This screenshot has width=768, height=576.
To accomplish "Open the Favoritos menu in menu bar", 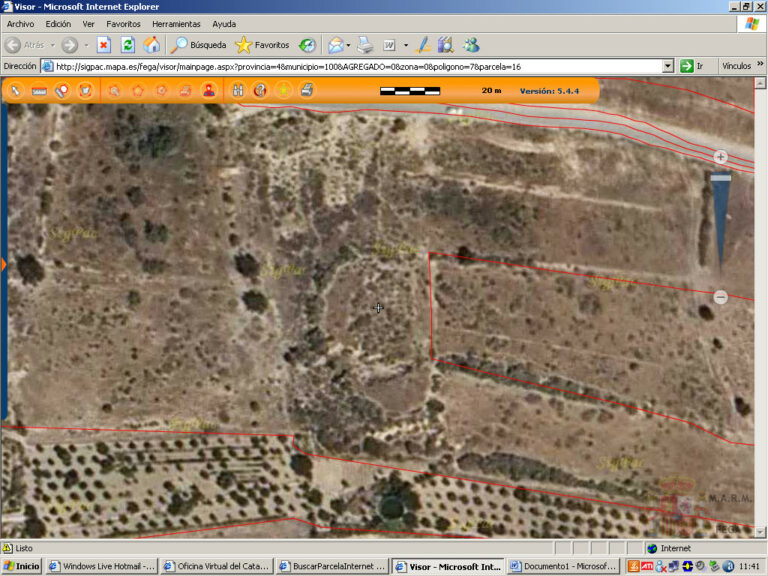I will pos(124,23).
